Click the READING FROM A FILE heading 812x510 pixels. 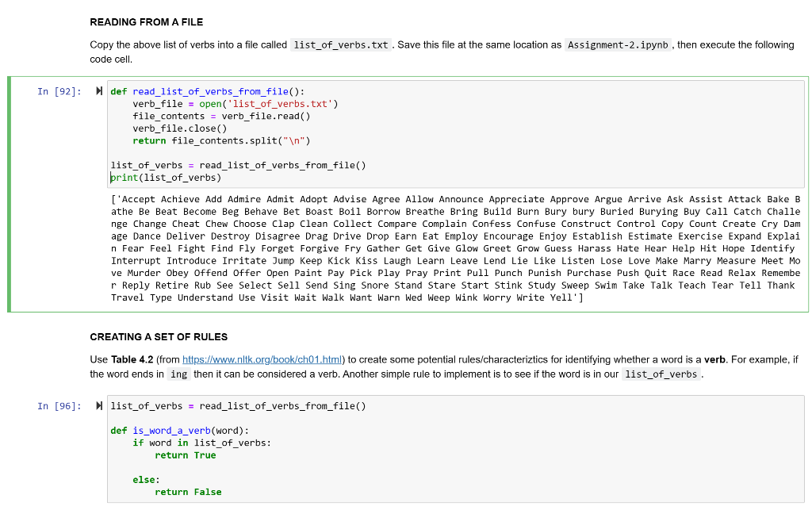[x=145, y=22]
